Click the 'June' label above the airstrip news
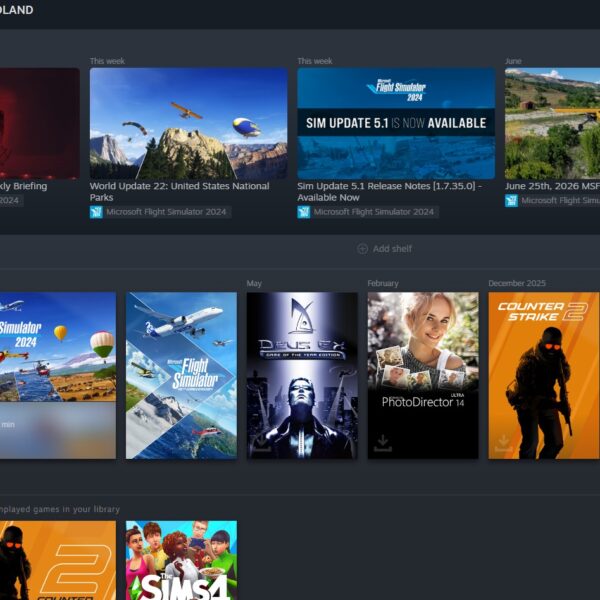Image resolution: width=600 pixels, height=600 pixels. [513, 61]
